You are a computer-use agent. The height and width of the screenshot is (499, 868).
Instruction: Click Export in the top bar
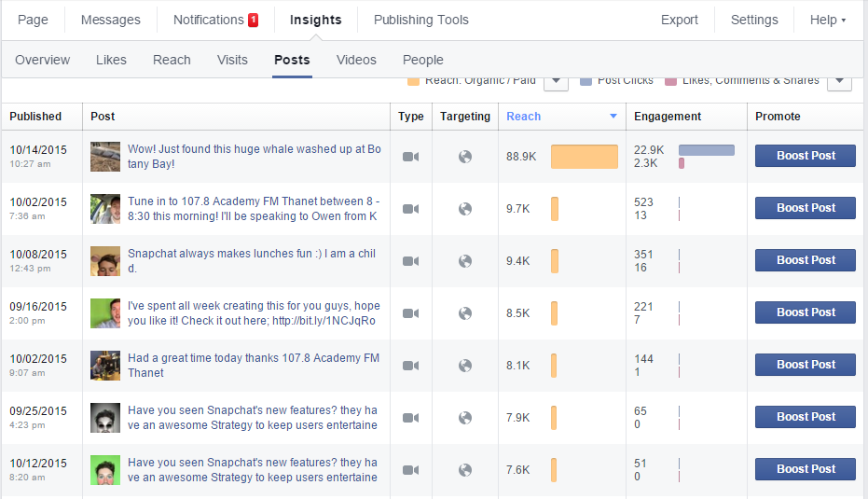(679, 20)
